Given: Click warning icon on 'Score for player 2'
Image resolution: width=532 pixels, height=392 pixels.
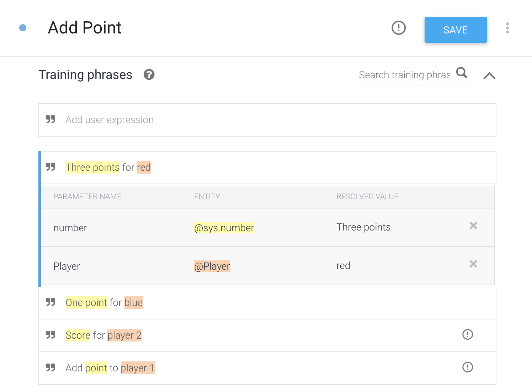Looking at the screenshot, I should [x=467, y=334].
